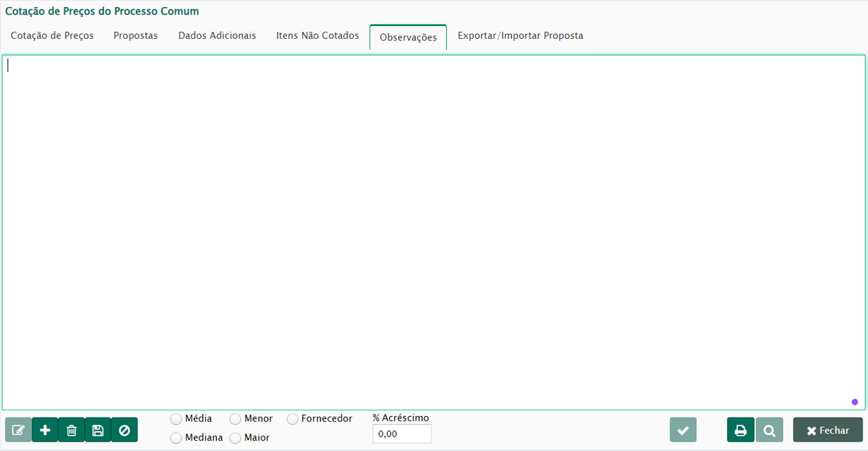The width and height of the screenshot is (868, 451).
Task: Click the % Acréscimo input field
Action: 401,434
